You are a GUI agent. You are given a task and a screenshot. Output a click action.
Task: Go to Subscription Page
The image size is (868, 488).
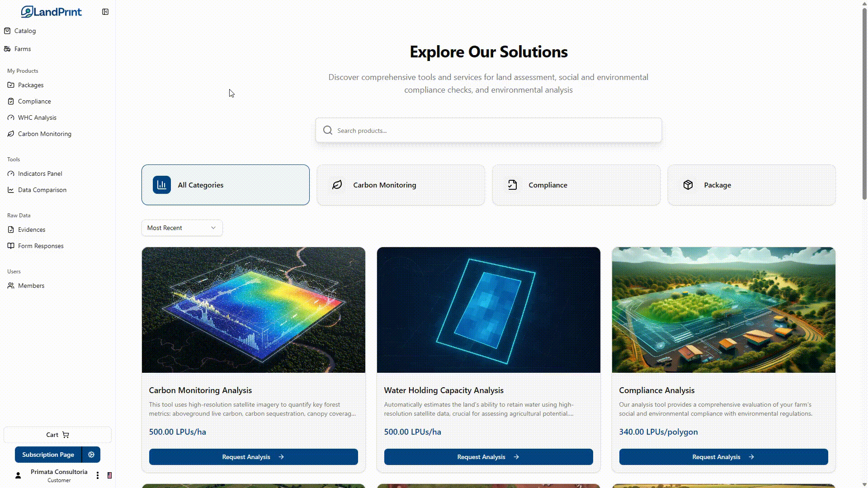tap(48, 455)
